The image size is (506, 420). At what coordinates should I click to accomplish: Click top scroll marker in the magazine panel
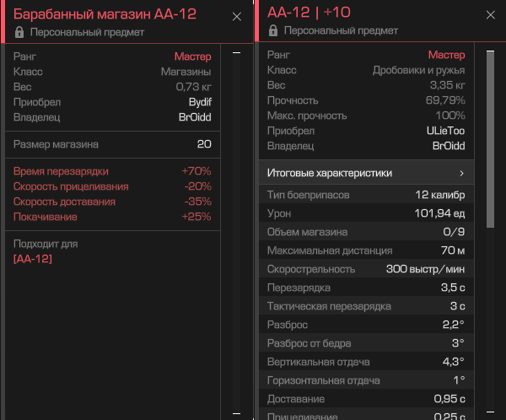coord(236,52)
